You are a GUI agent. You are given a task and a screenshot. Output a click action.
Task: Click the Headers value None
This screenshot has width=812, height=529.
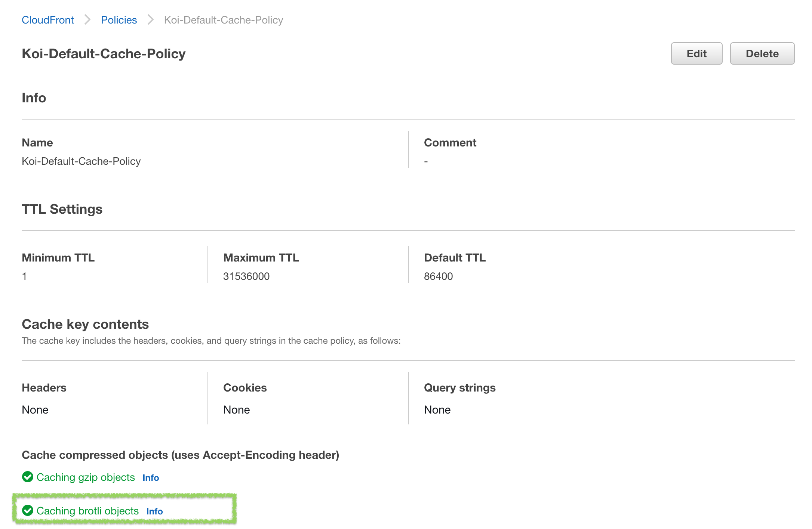pyautogui.click(x=35, y=410)
